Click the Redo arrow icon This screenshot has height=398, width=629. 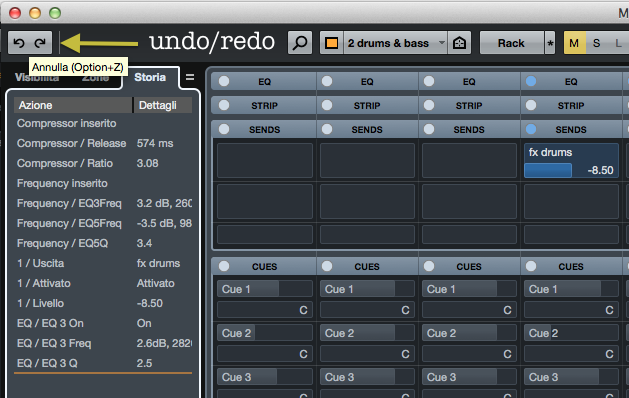[40, 43]
